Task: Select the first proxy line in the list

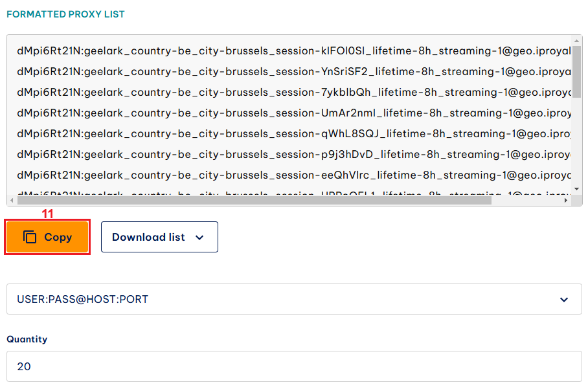Action: tap(291, 50)
